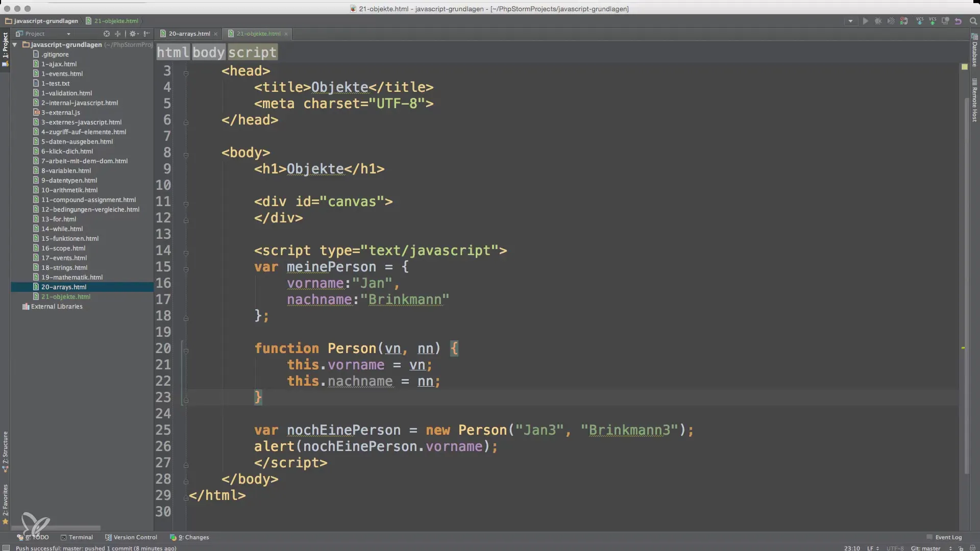This screenshot has height=551, width=980.
Task: Open the 2: Favorites side tab
Action: 5,504
